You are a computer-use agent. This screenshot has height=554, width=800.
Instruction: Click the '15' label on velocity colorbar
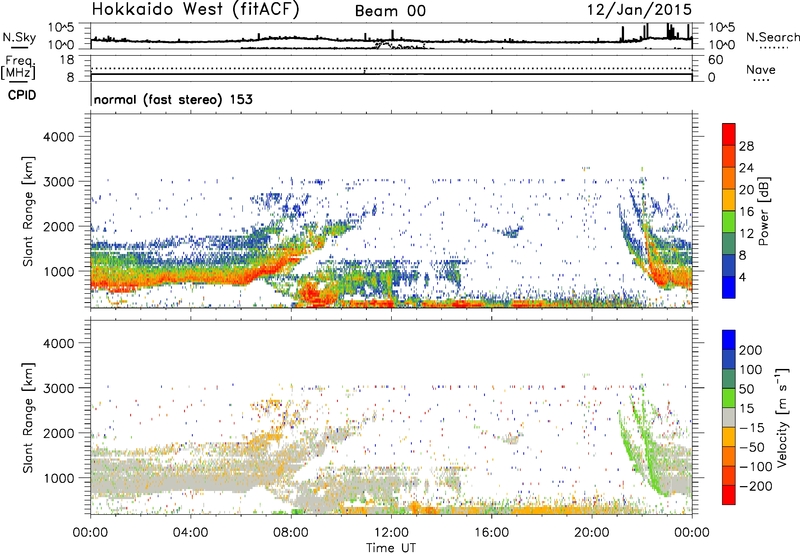point(746,409)
